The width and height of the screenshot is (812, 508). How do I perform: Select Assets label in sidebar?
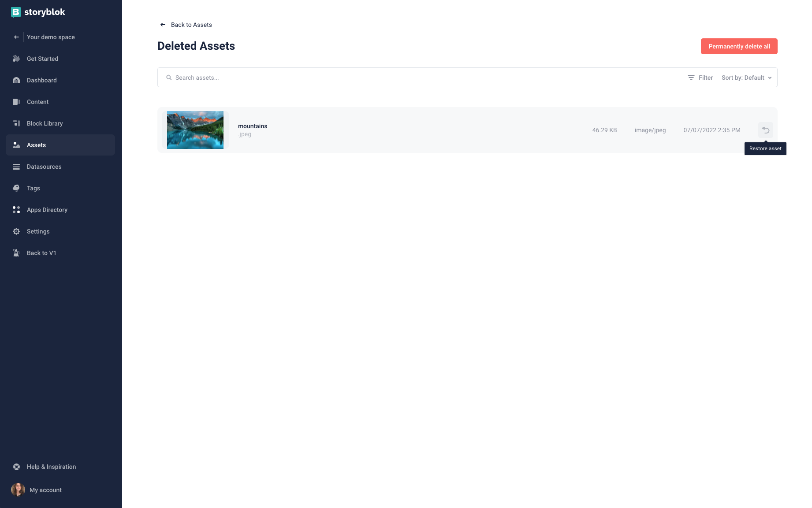pos(36,145)
